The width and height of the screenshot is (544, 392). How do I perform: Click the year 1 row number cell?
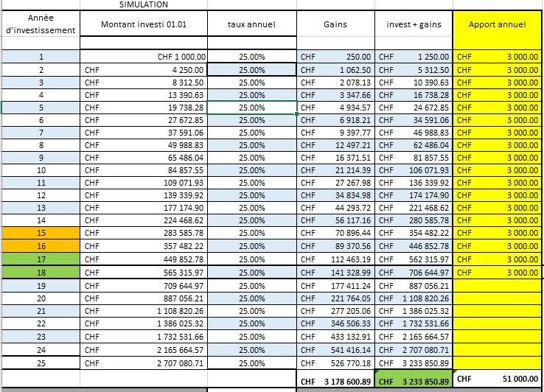click(x=41, y=57)
